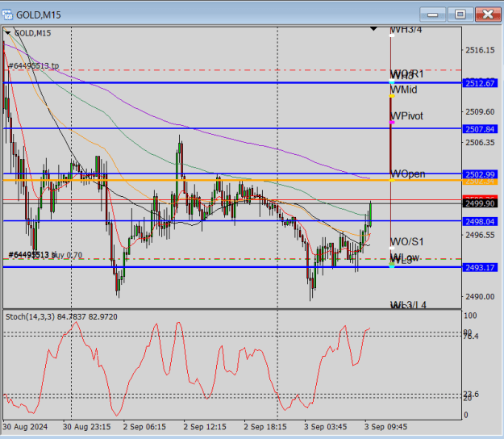
Task: Click the WO/S1 level label
Action: (x=407, y=242)
